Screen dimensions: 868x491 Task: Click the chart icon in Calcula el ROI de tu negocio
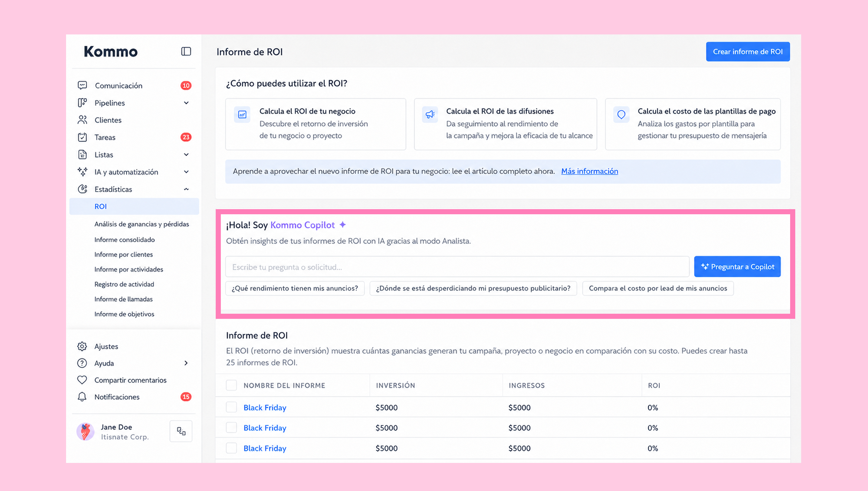pos(242,115)
